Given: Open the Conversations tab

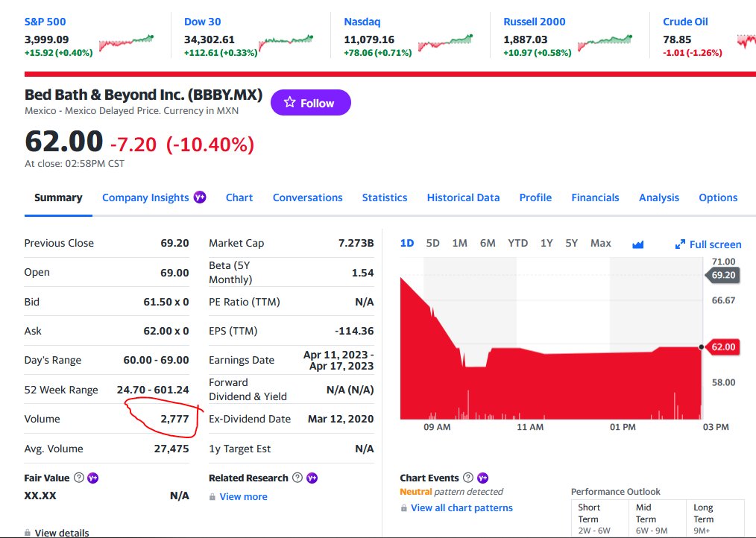Looking at the screenshot, I should click(x=308, y=197).
